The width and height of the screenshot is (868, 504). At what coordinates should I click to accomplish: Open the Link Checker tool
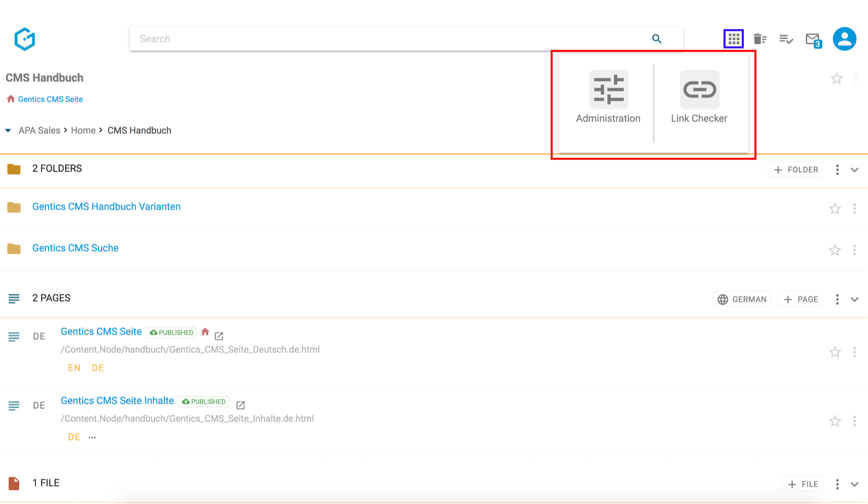(699, 97)
